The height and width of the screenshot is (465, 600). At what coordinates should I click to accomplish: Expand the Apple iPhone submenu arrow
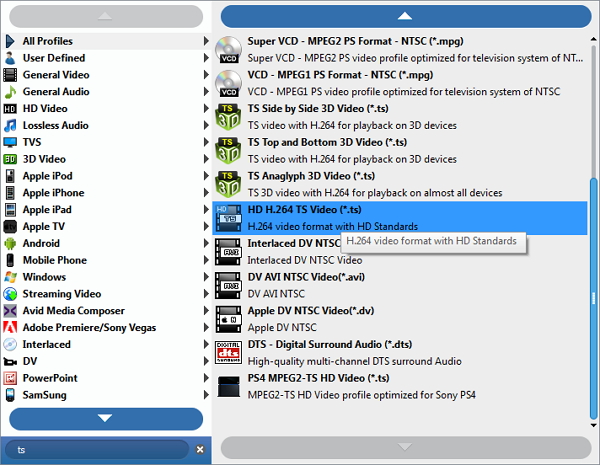(x=206, y=193)
